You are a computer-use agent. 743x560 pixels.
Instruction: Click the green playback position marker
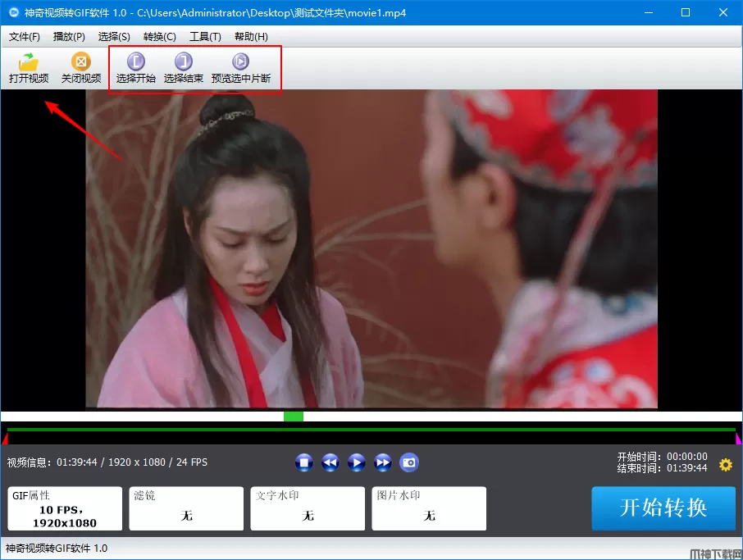point(294,417)
